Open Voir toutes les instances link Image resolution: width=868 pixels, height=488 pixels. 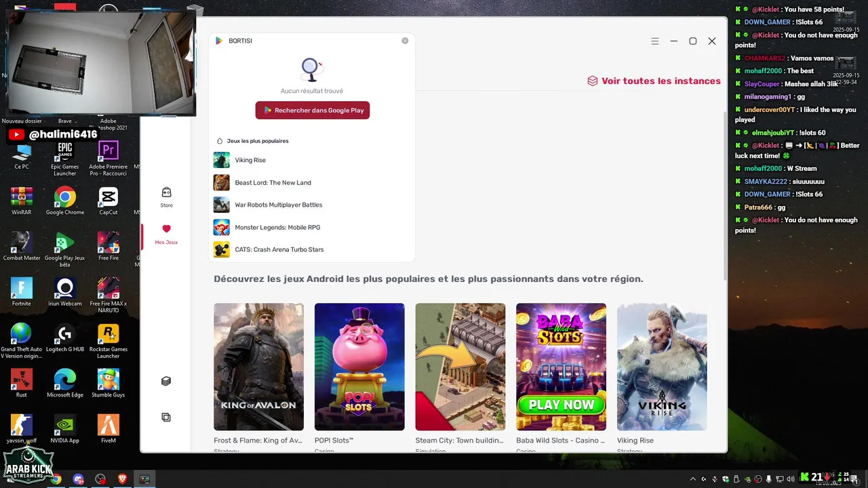pos(654,81)
